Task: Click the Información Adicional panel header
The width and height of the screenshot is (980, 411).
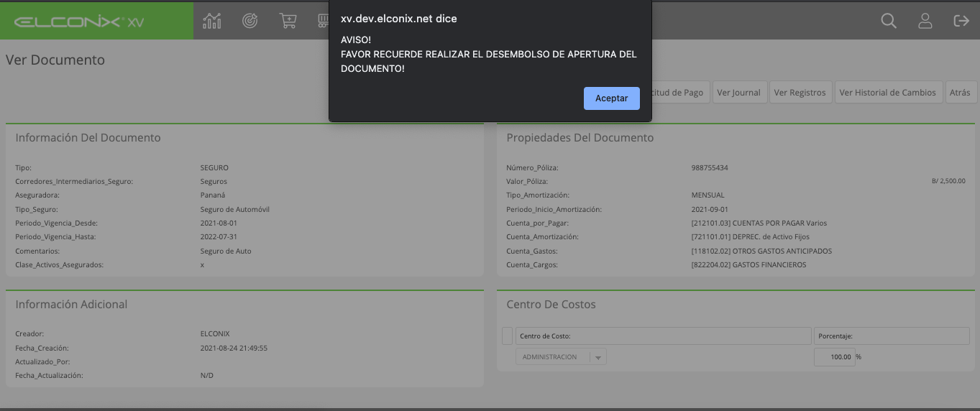Action: point(71,304)
